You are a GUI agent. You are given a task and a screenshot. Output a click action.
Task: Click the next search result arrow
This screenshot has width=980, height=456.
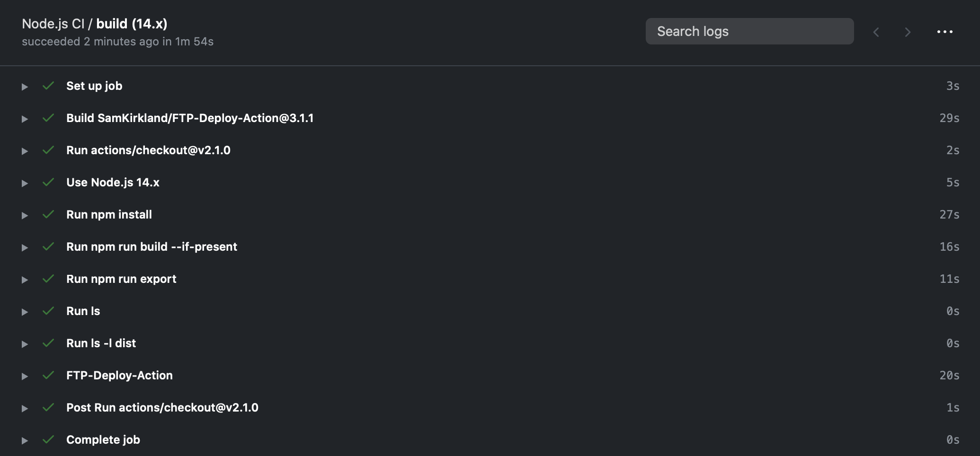coord(908,32)
